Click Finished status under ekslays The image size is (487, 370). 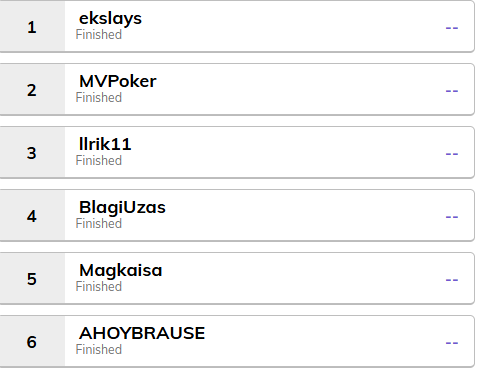point(99,35)
